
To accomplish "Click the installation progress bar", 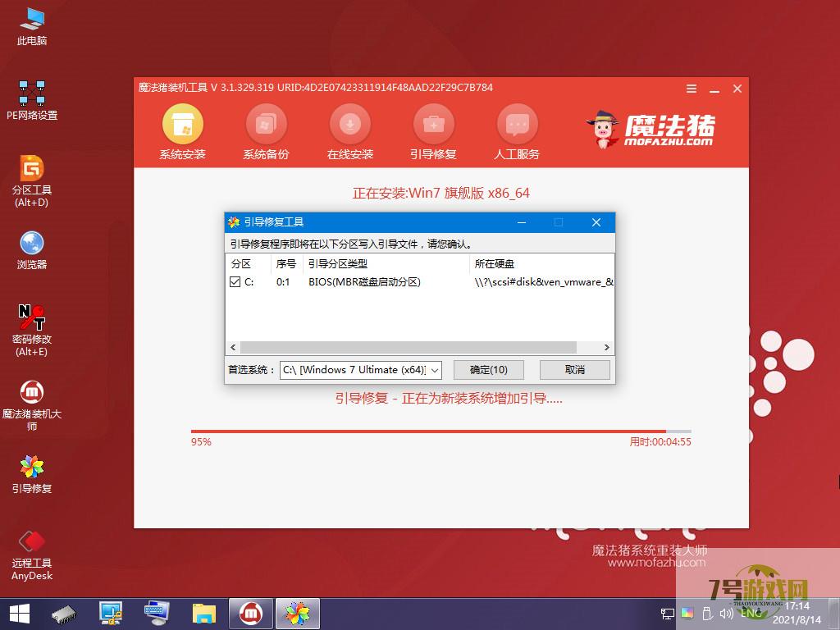I will click(441, 431).
